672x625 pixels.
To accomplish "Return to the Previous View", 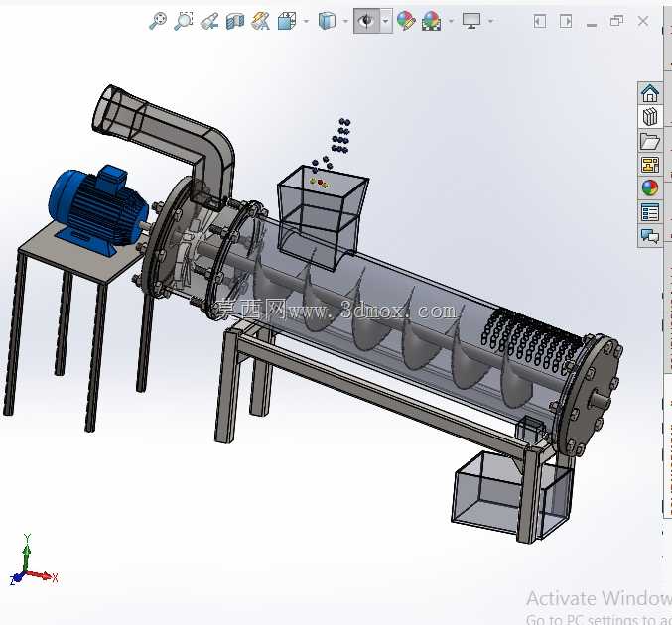I will point(209,21).
